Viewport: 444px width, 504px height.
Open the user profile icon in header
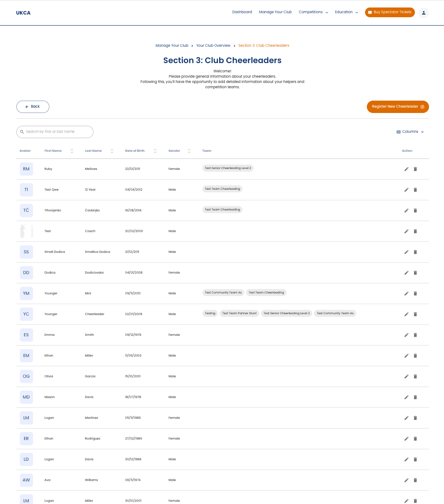pyautogui.click(x=423, y=12)
